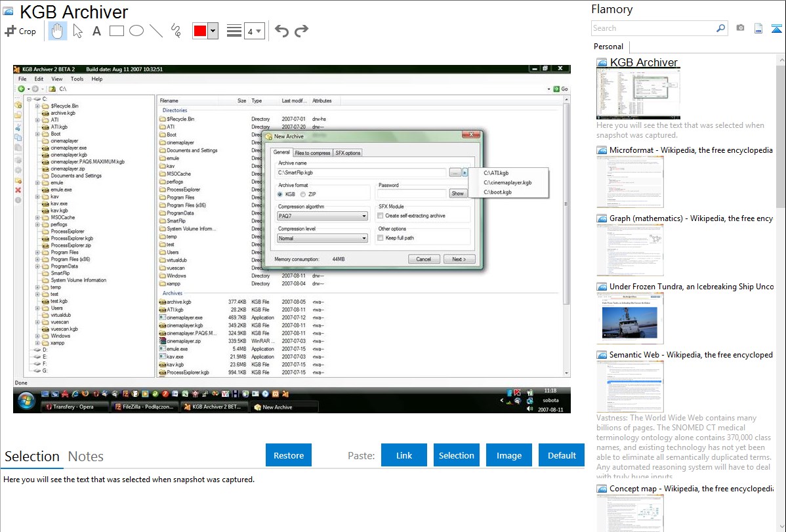Redo the last undone action
The width and height of the screenshot is (786, 532).
click(x=301, y=31)
